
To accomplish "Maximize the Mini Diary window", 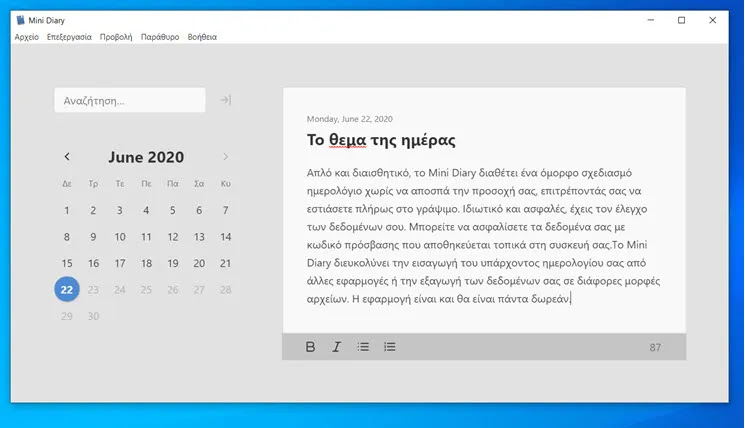I will coord(681,20).
